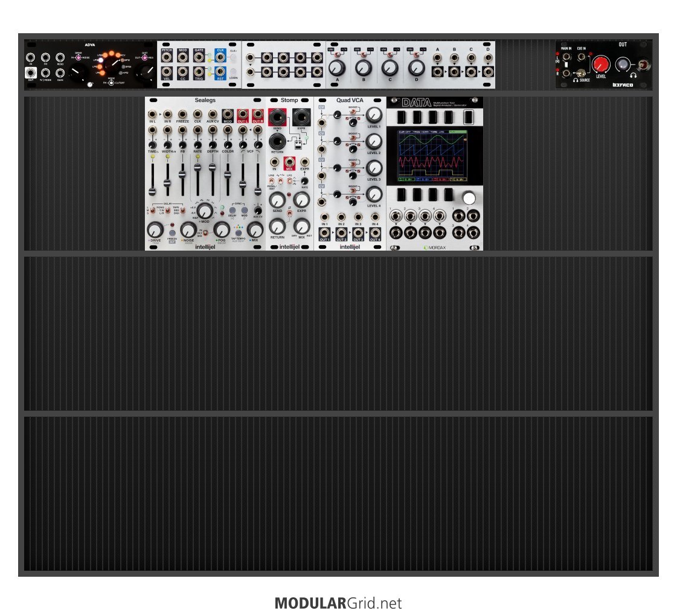Flip the Sealegs TAPE/BBD/DIGI delay switch
The height and width of the screenshot is (616, 677).
coord(182,210)
